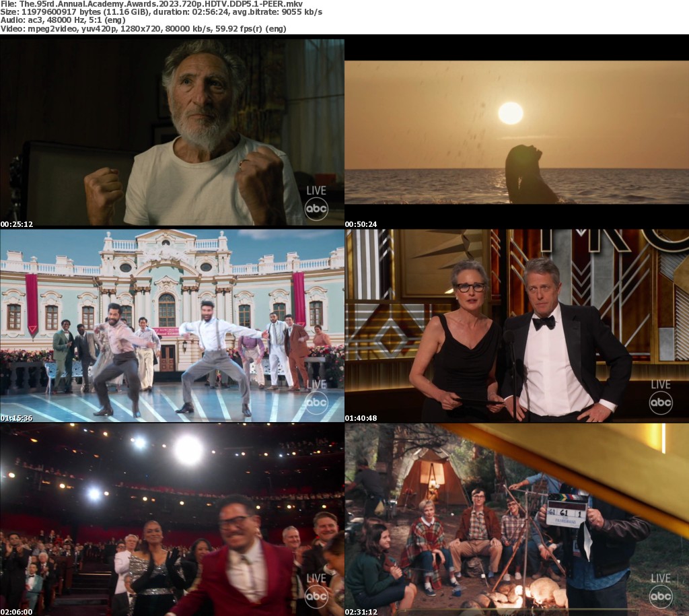
Task: Open the cheering audience thumbnail
Action: pyautogui.click(x=172, y=518)
